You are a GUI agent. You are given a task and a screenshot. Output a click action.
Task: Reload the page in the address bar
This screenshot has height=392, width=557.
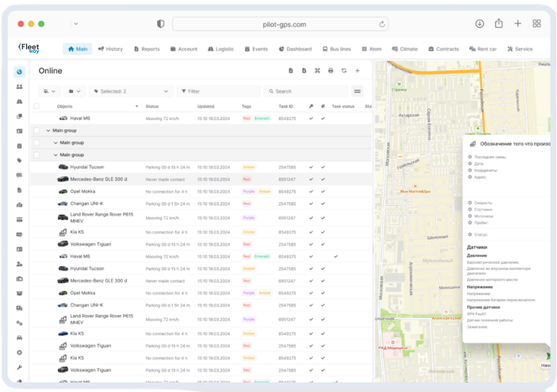(x=382, y=24)
